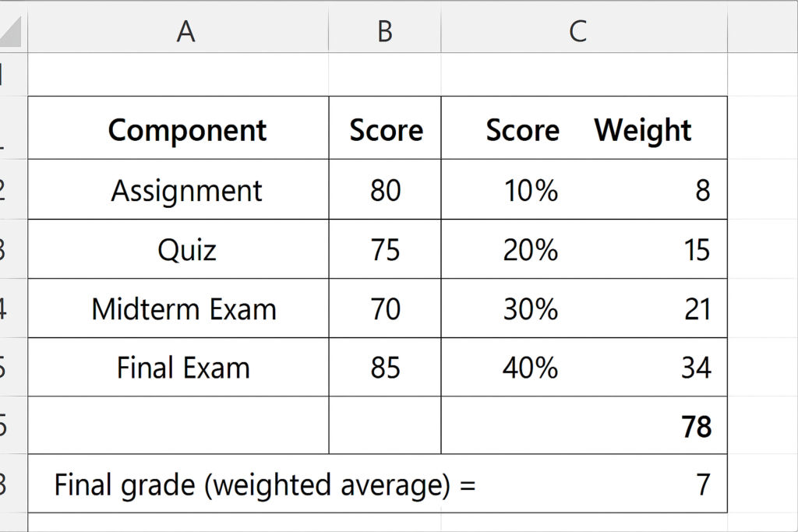Select the Score header in column B
The width and height of the screenshot is (798, 532).
(x=385, y=128)
